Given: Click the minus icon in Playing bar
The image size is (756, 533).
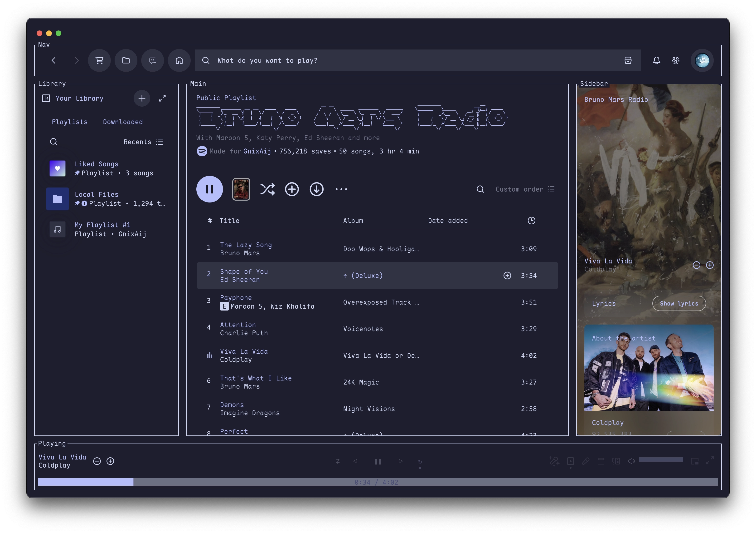Looking at the screenshot, I should click(97, 461).
